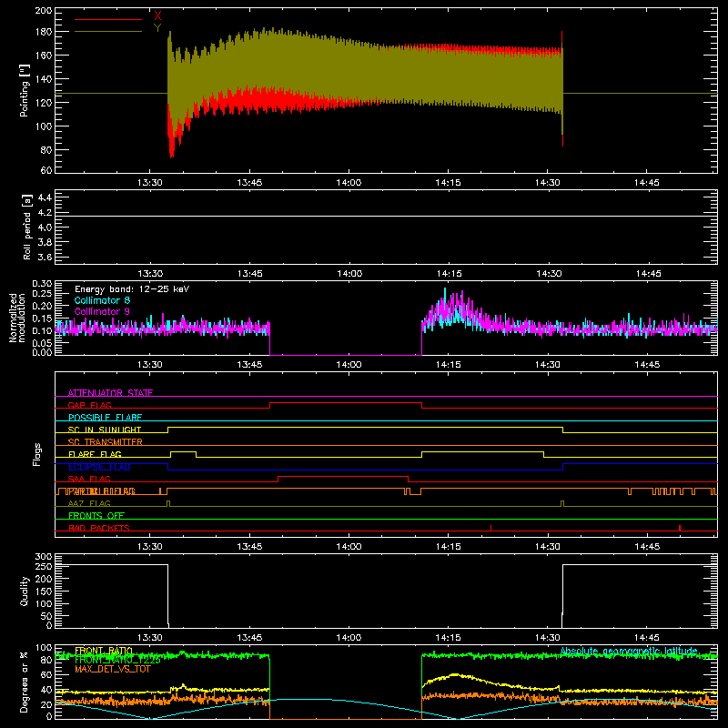This screenshot has height=728, width=728.
Task: Select the Flags axis title
Action: [x=37, y=454]
